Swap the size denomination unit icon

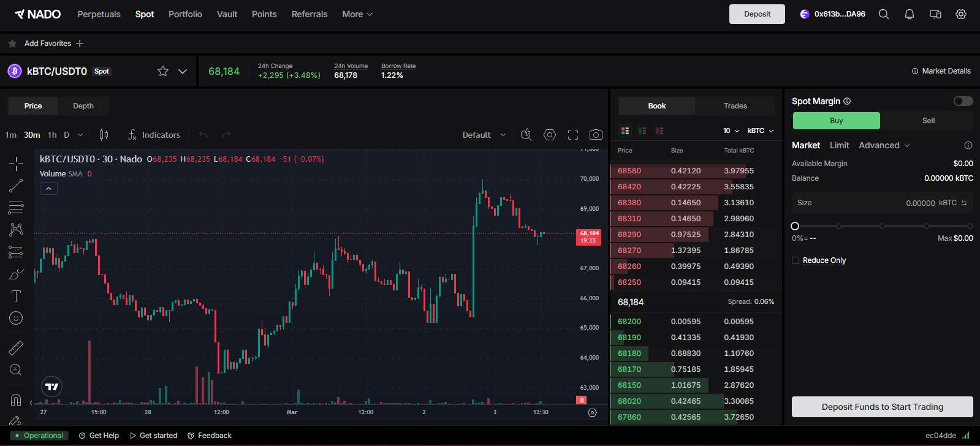pyautogui.click(x=964, y=203)
